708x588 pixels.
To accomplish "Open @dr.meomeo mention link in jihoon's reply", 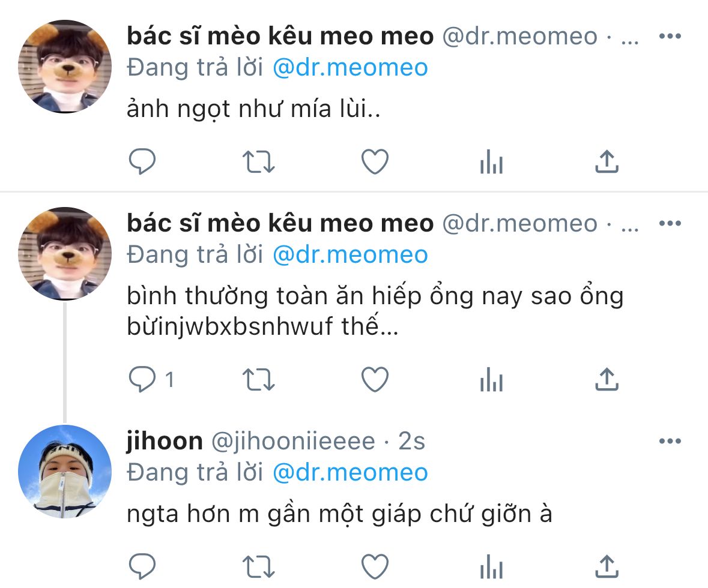I will (350, 472).
